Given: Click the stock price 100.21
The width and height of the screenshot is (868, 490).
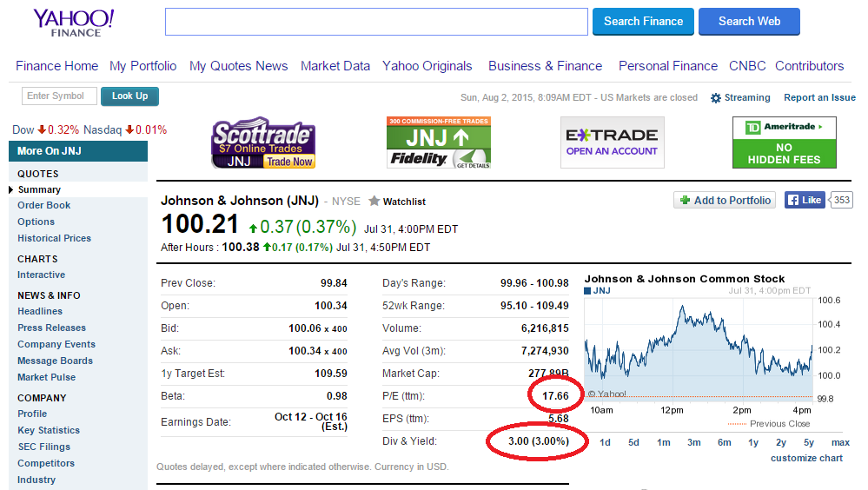Looking at the screenshot, I should pyautogui.click(x=200, y=224).
